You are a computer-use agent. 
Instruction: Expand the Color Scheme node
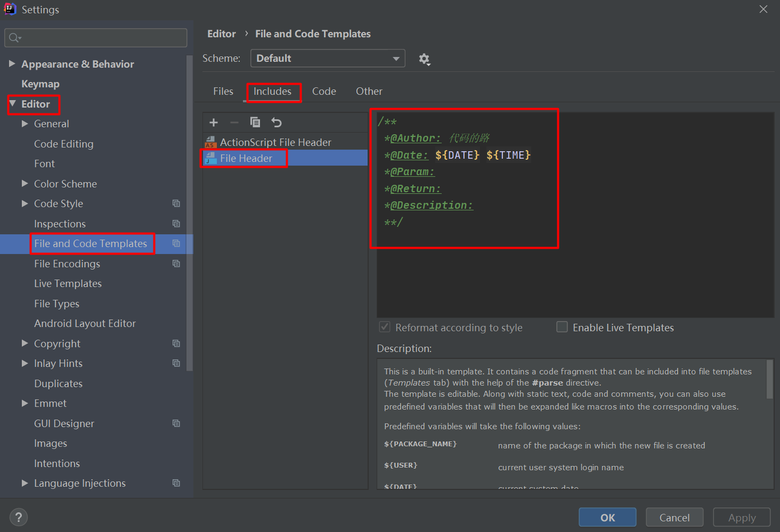25,184
